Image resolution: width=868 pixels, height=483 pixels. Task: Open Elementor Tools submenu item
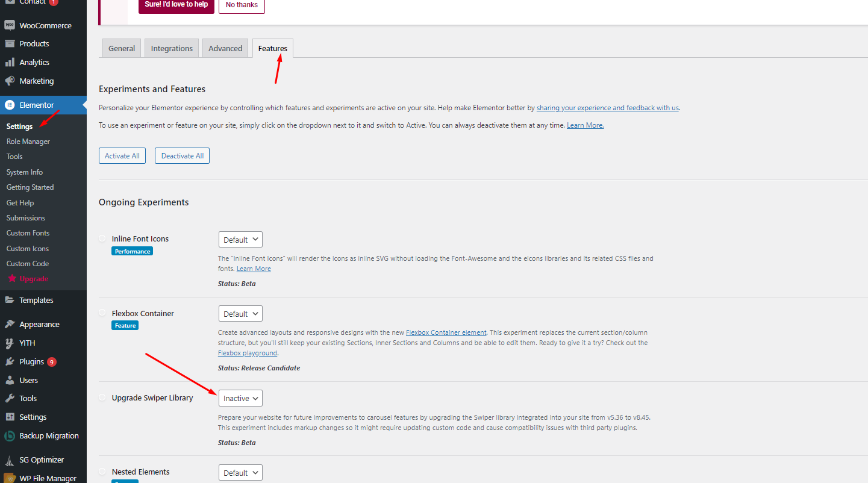click(x=14, y=157)
